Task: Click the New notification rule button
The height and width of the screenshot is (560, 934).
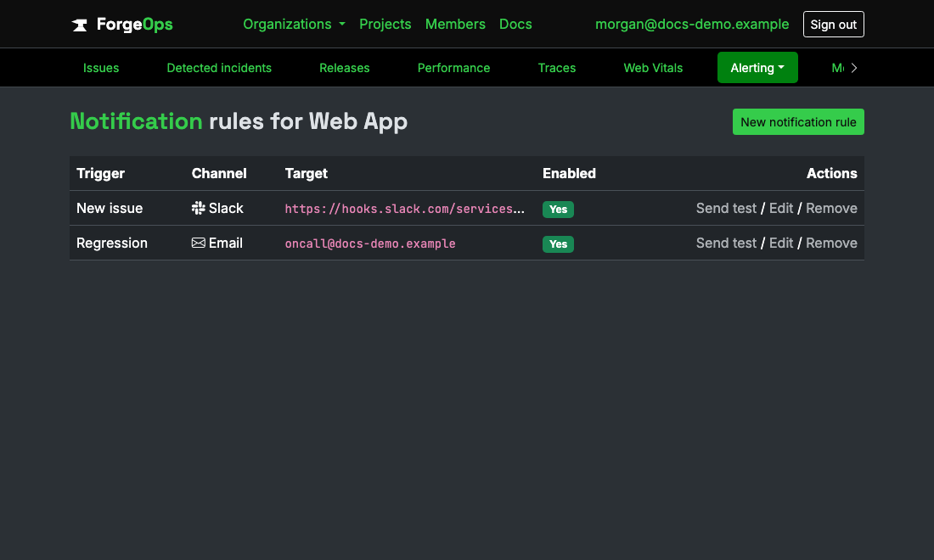Action: (798, 122)
